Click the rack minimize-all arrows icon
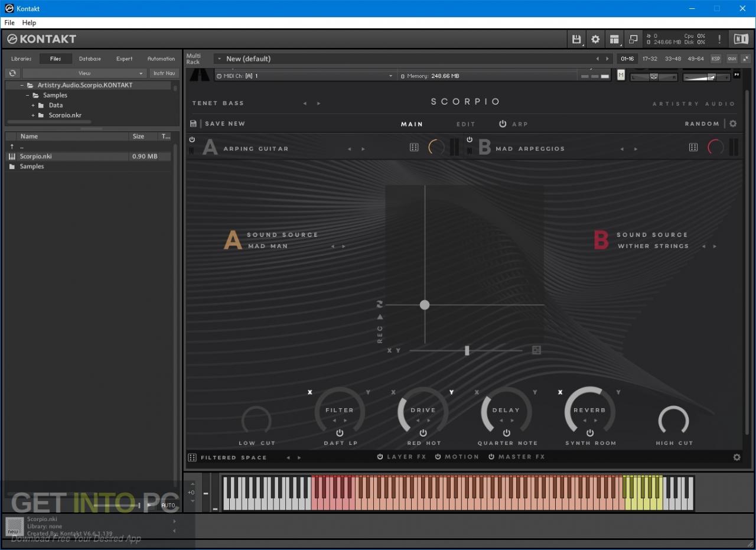Image resolution: width=756 pixels, height=550 pixels. pyautogui.click(x=746, y=58)
